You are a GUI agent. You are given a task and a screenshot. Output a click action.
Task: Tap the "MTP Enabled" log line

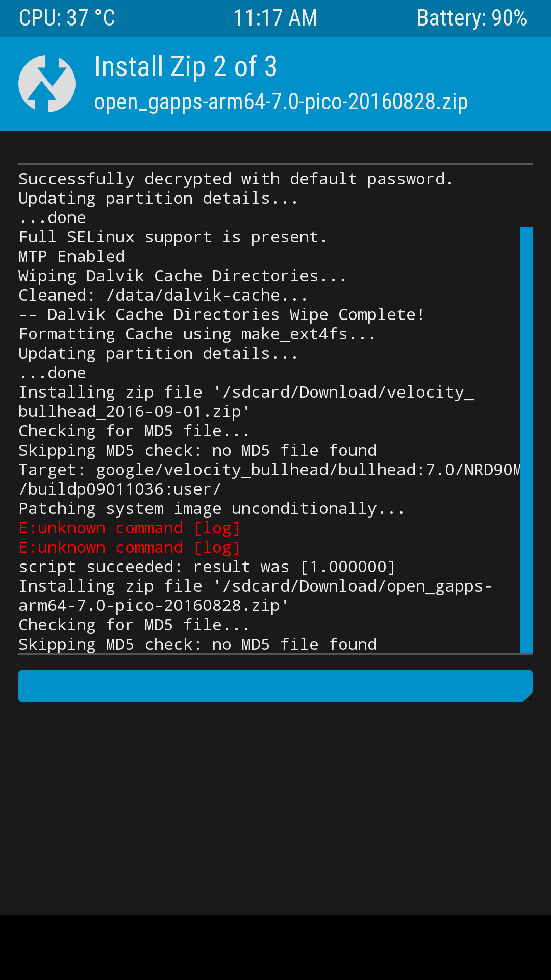[72, 257]
